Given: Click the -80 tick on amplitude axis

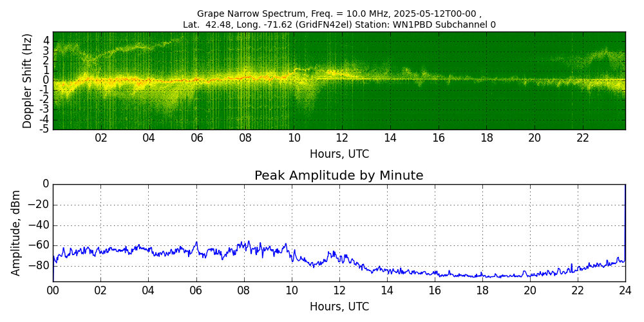Looking at the screenshot, I should [x=38, y=265].
